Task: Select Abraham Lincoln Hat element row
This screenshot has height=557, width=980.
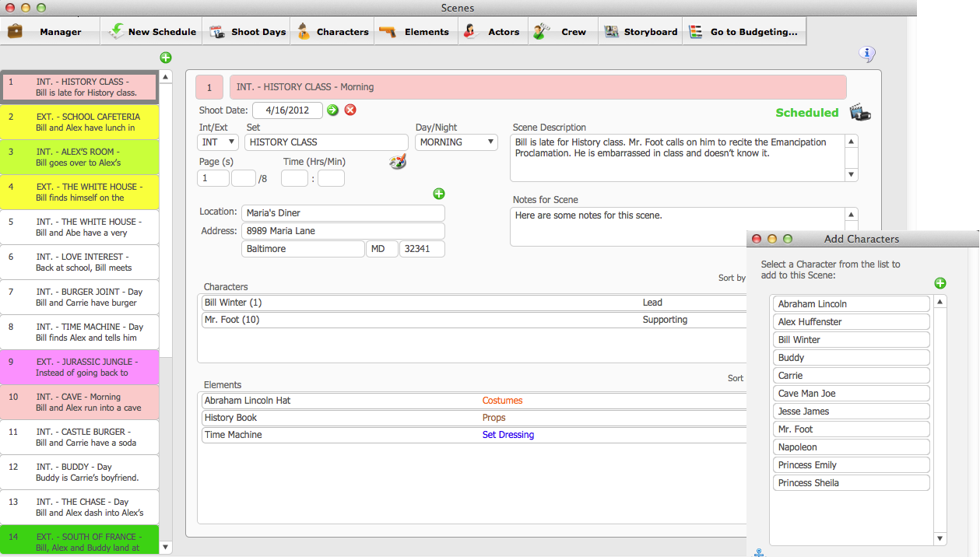Action: tap(473, 401)
